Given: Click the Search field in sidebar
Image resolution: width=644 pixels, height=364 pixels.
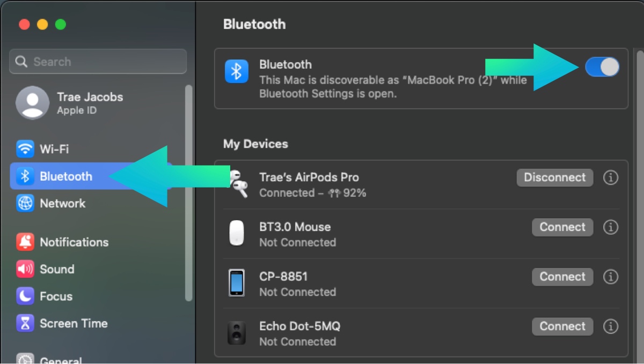Looking at the screenshot, I should pos(98,62).
